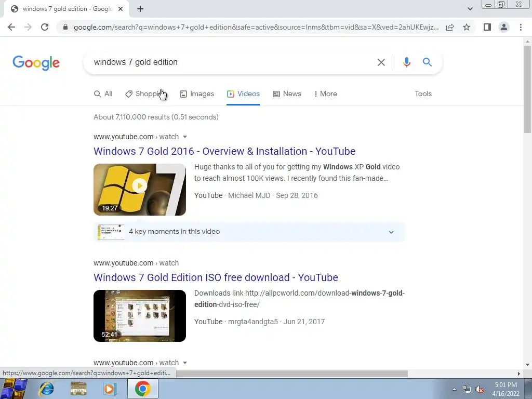This screenshot has width=532, height=399.
Task: Switch to the All results tab
Action: point(103,94)
